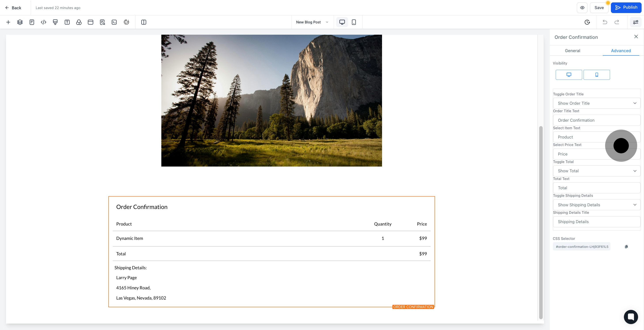The height and width of the screenshot is (330, 644).
Task: Click the plus icon to add element
Action: pyautogui.click(x=8, y=22)
